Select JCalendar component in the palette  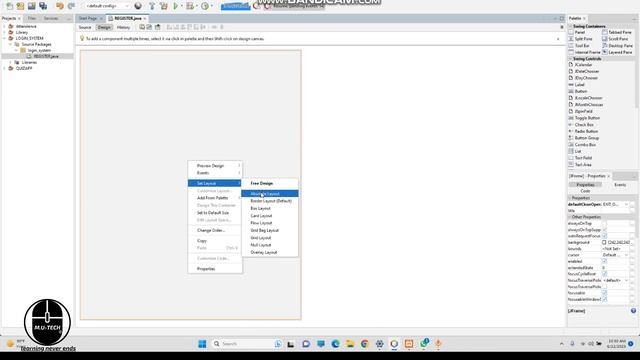580,65
